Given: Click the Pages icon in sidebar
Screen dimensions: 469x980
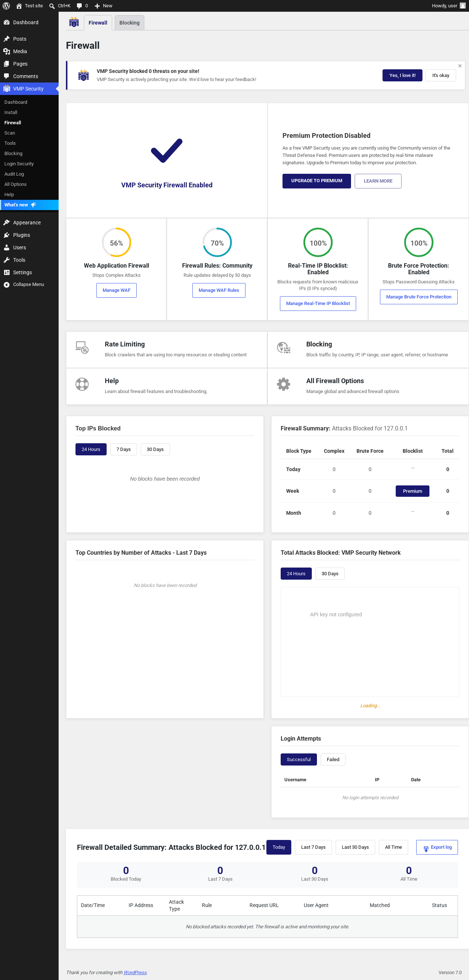Looking at the screenshot, I should click(7, 64).
